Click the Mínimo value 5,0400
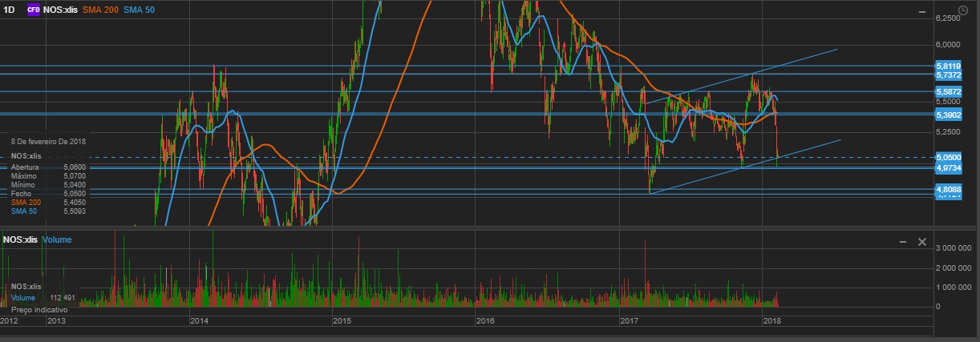This screenshot has width=980, height=342. point(73,184)
